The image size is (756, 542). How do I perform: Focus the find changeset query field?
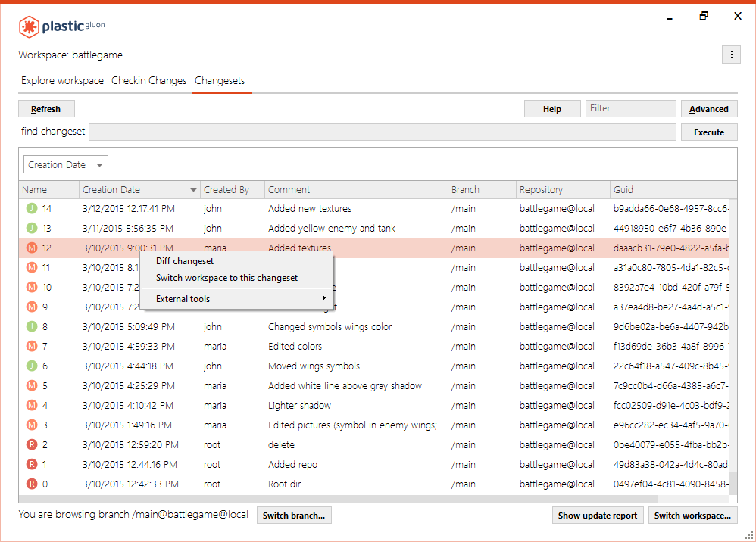coord(383,132)
